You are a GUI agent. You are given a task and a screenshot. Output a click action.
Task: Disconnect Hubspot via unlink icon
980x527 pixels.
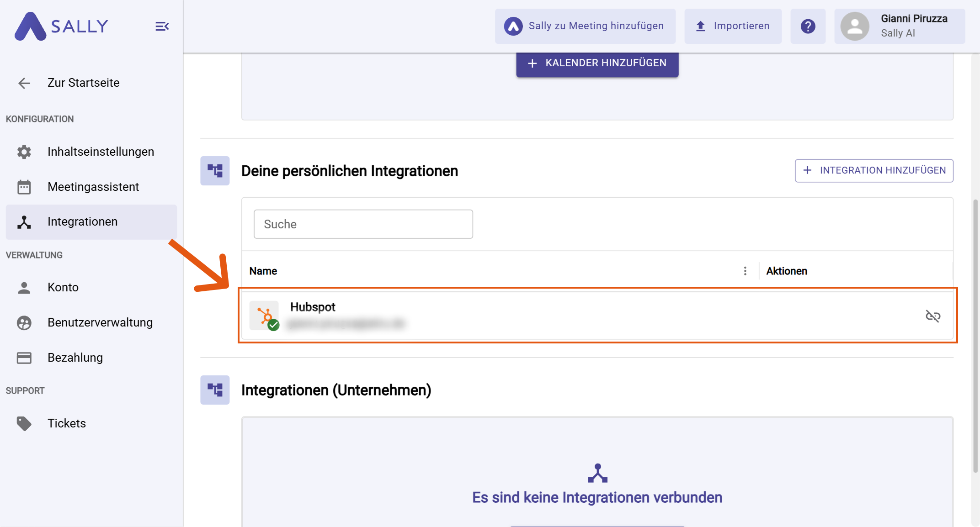(932, 316)
